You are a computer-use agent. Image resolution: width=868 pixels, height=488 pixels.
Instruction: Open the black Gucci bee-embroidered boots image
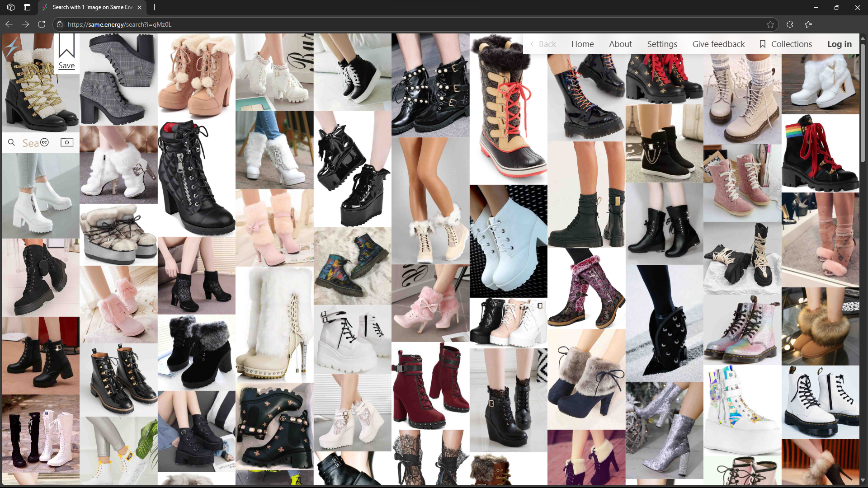(274, 426)
